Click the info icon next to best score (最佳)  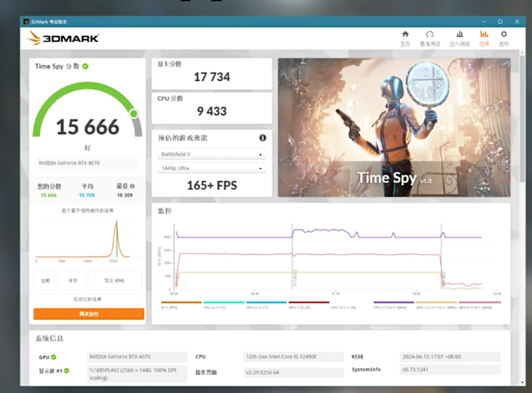132,186
